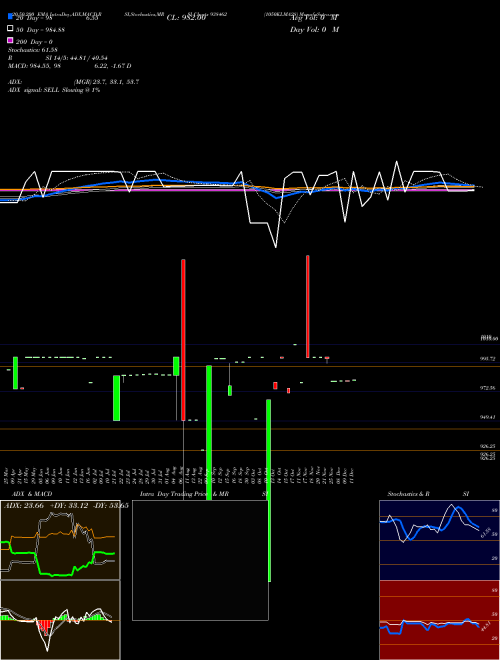Click the 'Day Vol: 0 M' text
The height and width of the screenshot is (660, 500).
314,29
